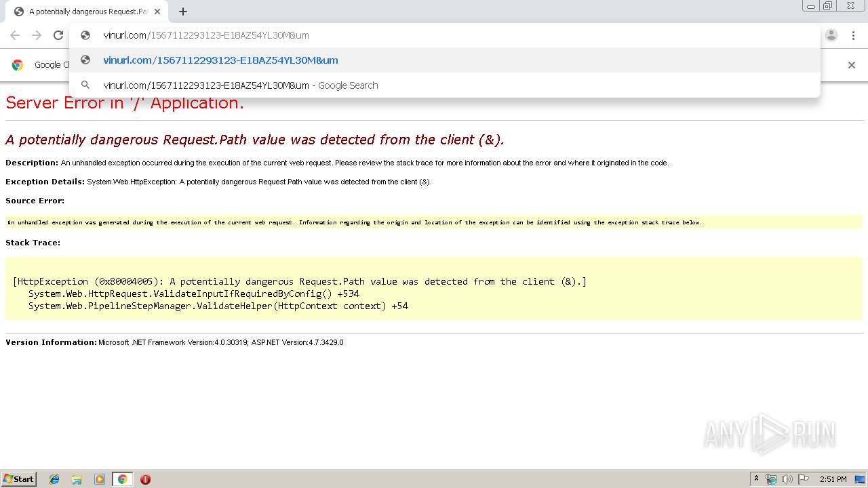Restore down the Chrome window

[827, 6]
